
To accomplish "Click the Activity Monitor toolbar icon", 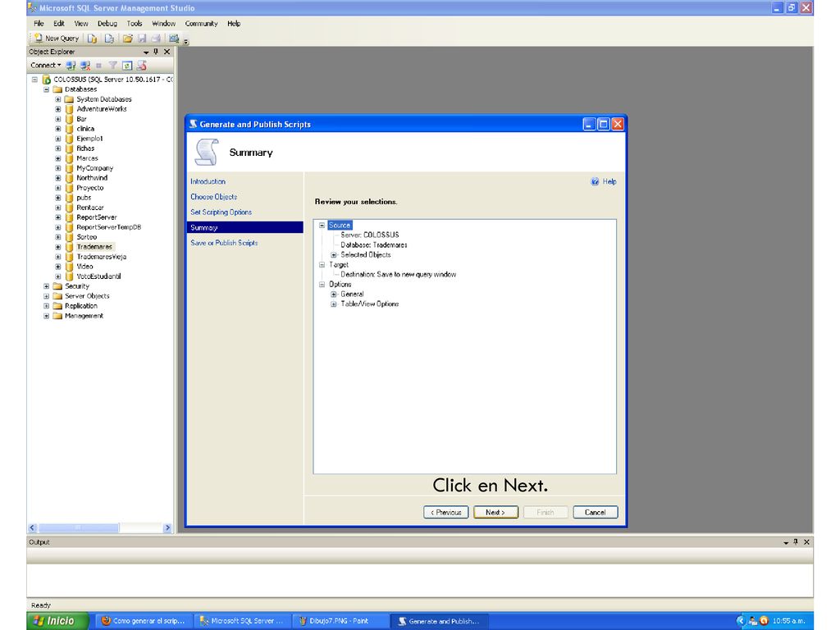I will coord(174,39).
